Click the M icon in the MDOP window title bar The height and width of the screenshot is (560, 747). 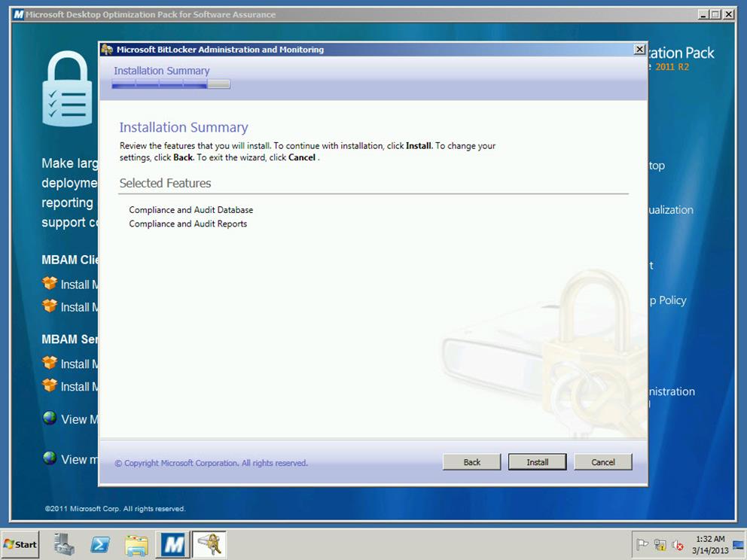19,14
